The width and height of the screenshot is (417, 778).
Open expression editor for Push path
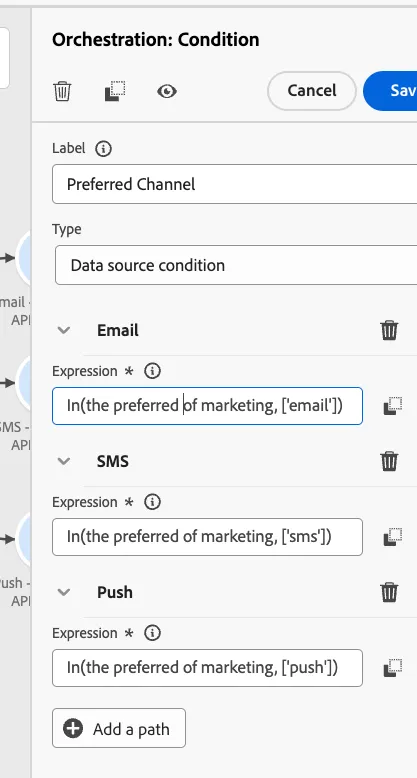393,668
